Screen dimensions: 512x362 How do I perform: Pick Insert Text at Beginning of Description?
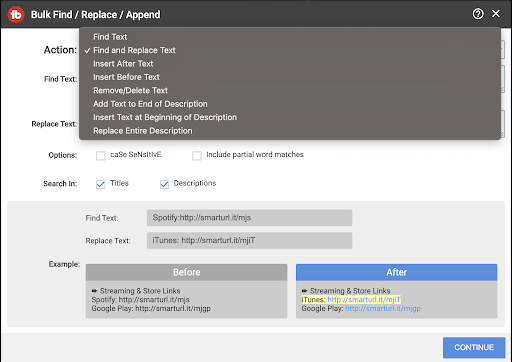coord(165,117)
